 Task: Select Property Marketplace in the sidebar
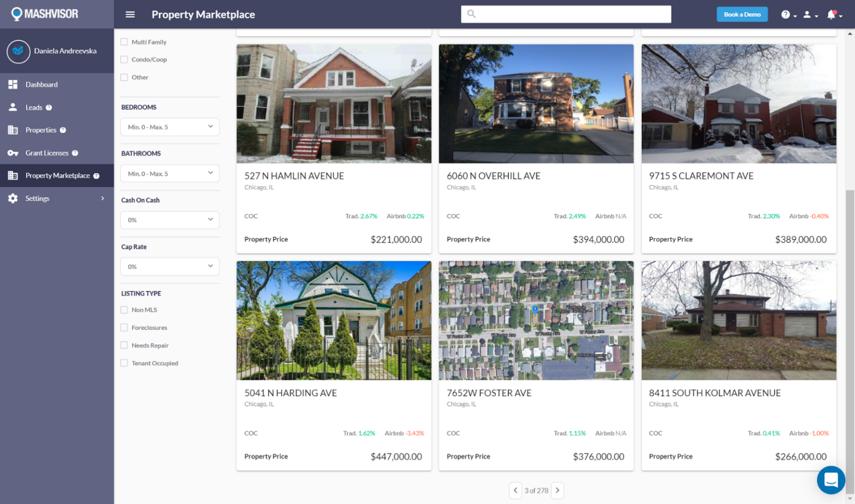coord(13,175)
